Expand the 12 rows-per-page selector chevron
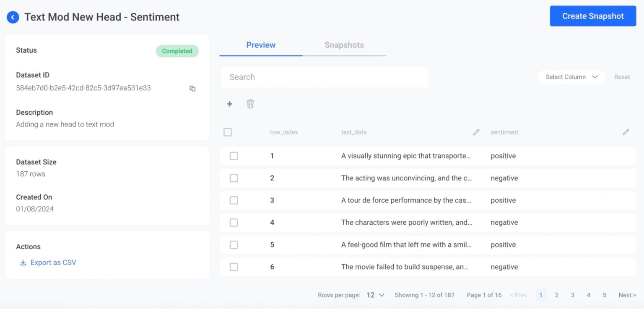Image resolution: width=644 pixels, height=309 pixels. click(382, 295)
